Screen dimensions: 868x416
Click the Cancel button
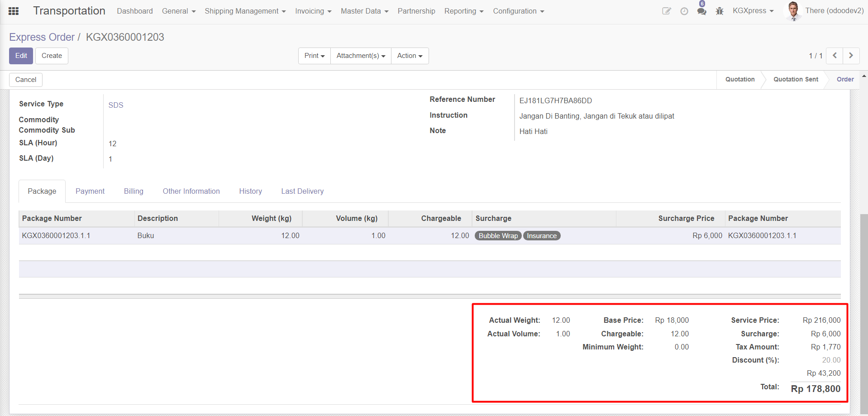[26, 80]
